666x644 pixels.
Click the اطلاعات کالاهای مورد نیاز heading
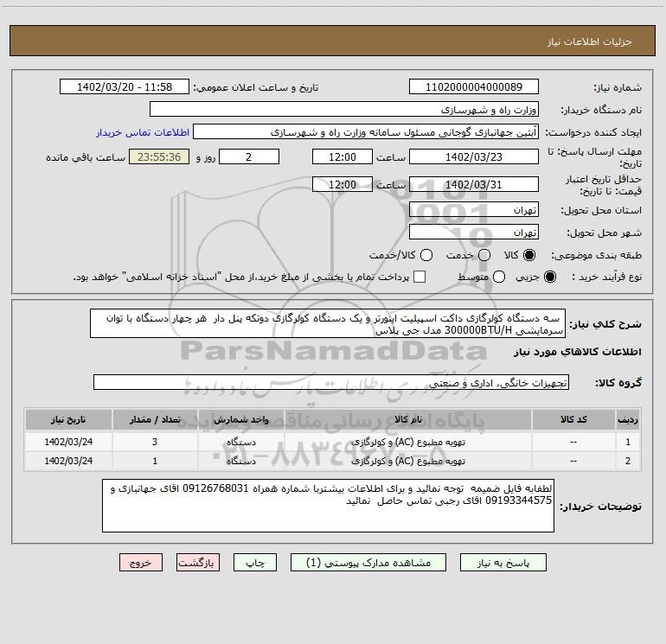(x=578, y=352)
